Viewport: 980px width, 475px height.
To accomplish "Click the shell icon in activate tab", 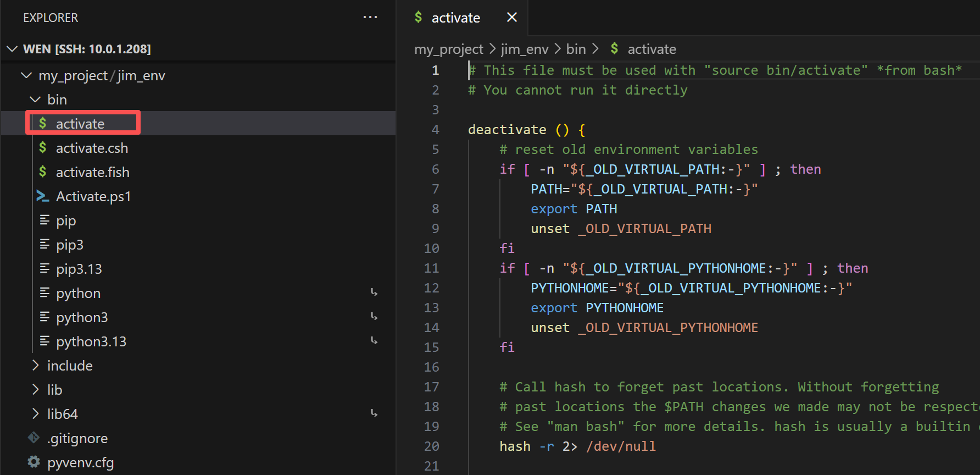I will 419,17.
